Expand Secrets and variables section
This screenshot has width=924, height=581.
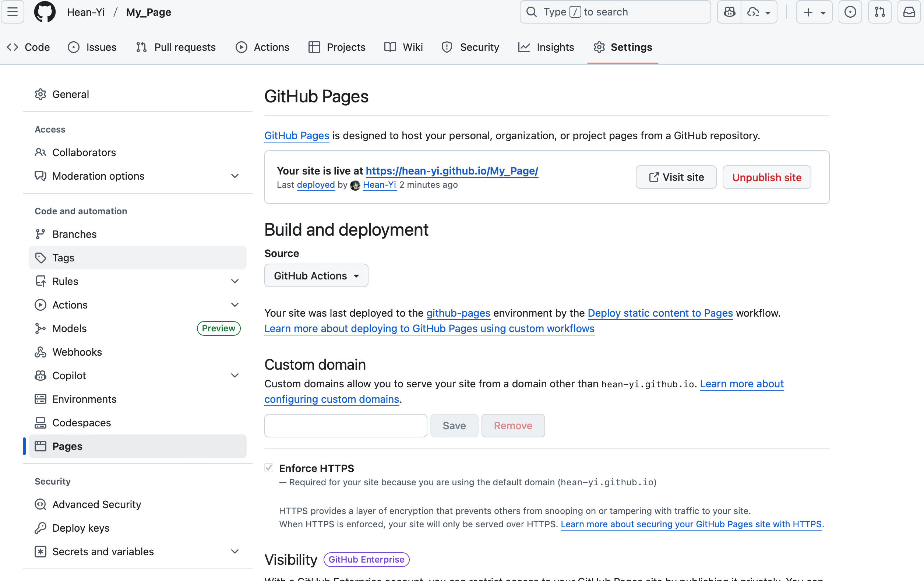tap(234, 552)
